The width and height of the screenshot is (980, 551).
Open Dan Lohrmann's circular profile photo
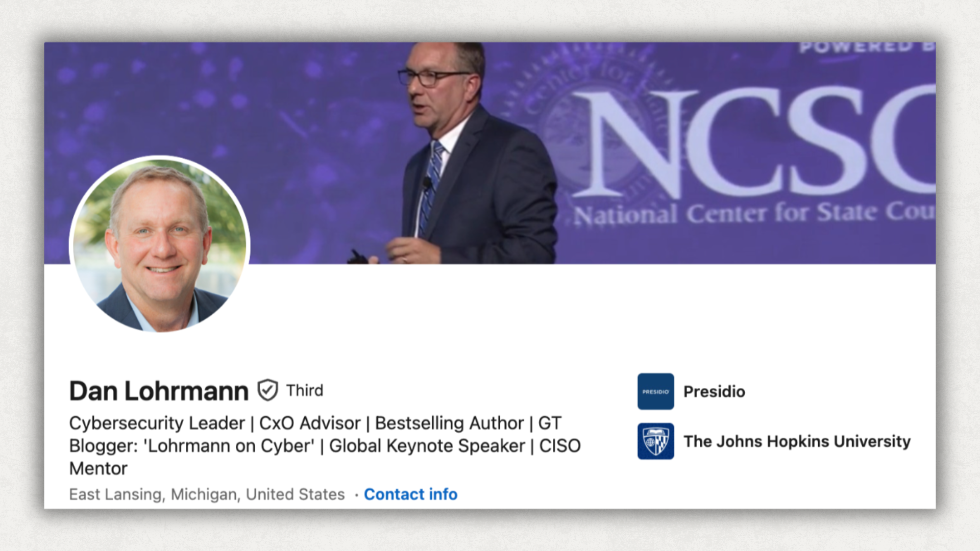[160, 245]
